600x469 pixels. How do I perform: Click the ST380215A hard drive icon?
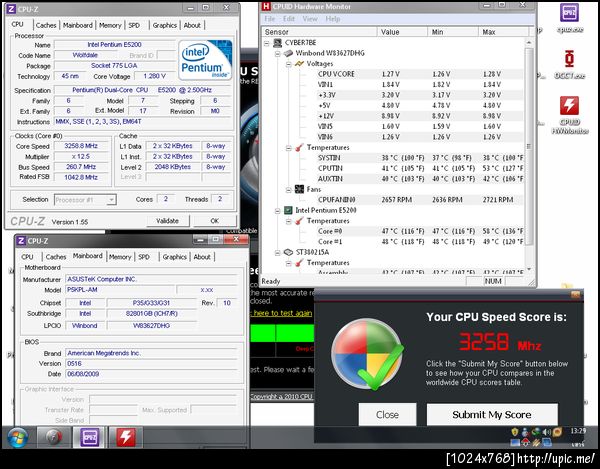pos(288,252)
